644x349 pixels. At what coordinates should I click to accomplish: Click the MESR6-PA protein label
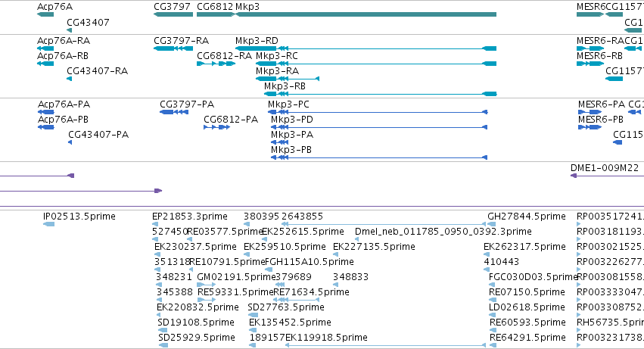click(x=602, y=104)
